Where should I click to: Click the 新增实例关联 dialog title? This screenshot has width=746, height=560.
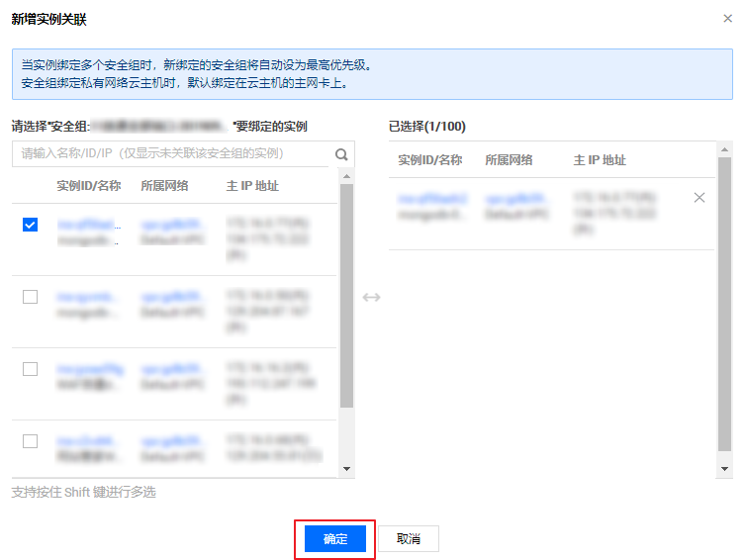49,20
